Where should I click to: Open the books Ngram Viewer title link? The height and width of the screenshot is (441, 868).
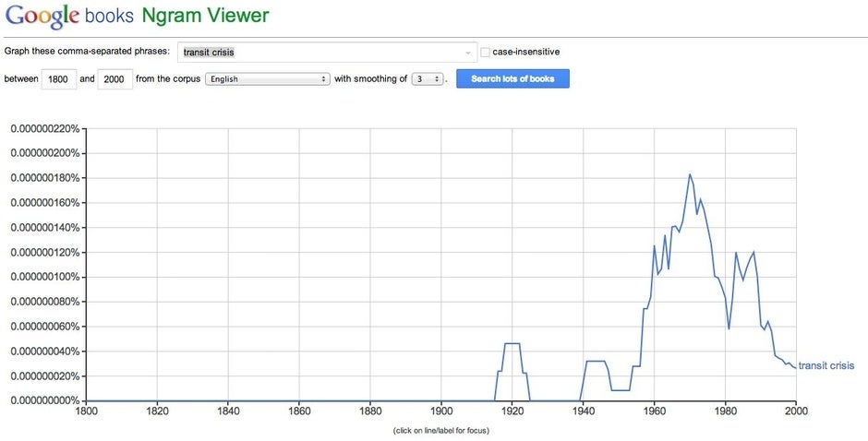pyautogui.click(x=177, y=16)
